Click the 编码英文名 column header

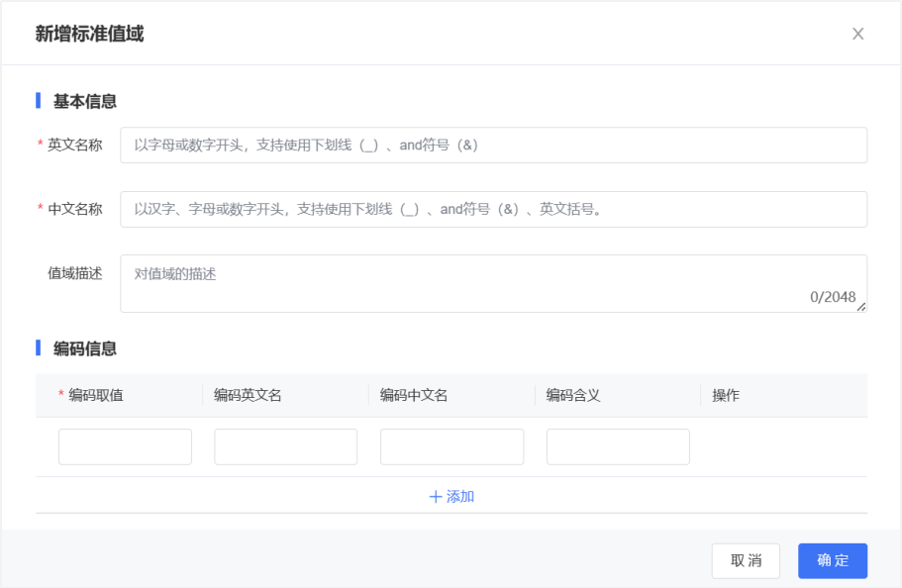[x=248, y=395]
